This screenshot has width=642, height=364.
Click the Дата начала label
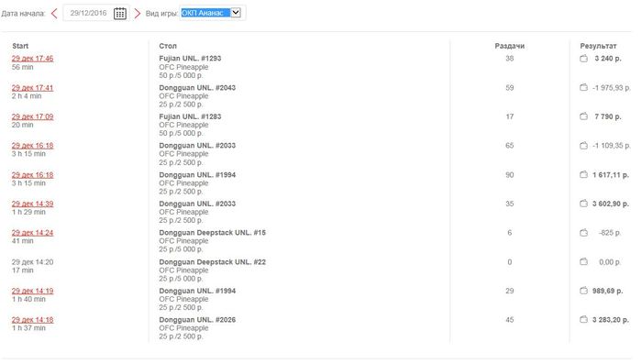tap(23, 14)
